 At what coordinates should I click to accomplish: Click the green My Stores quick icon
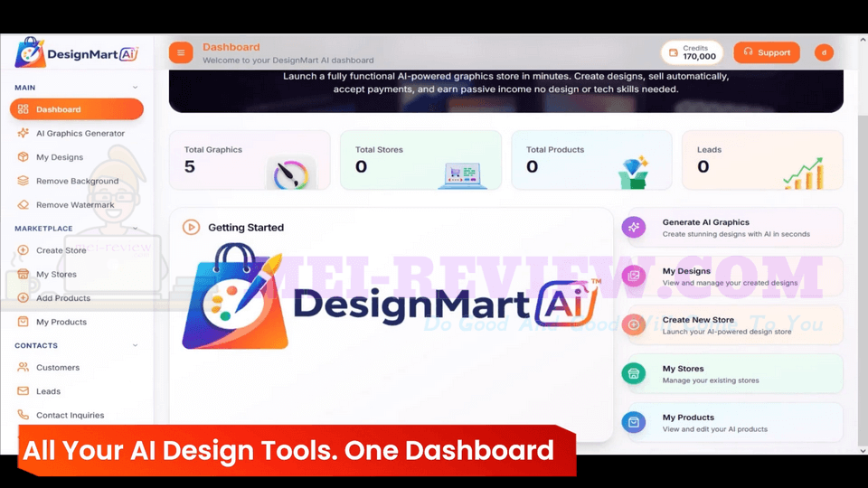pos(634,373)
